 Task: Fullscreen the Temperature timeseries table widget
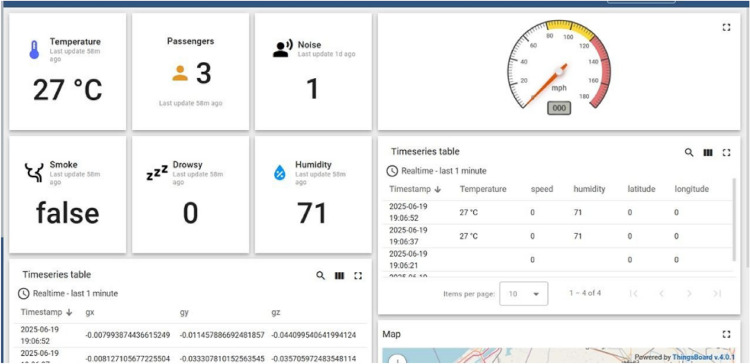coord(726,153)
